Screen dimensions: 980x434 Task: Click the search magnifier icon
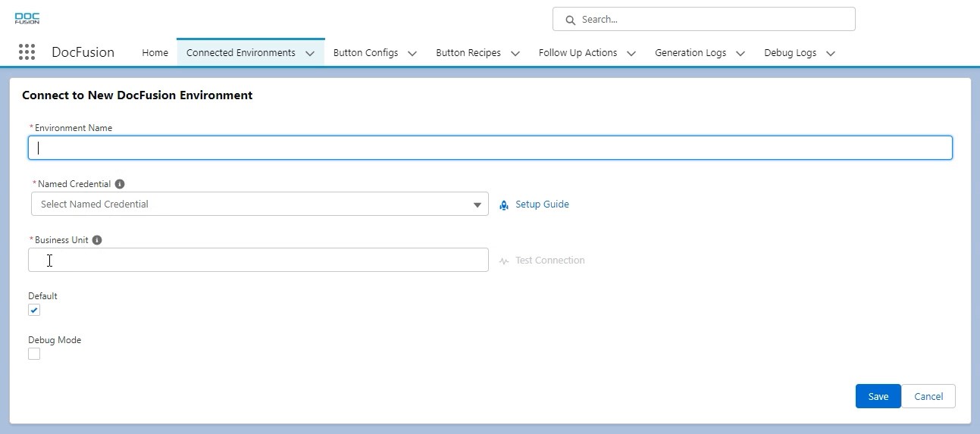569,20
